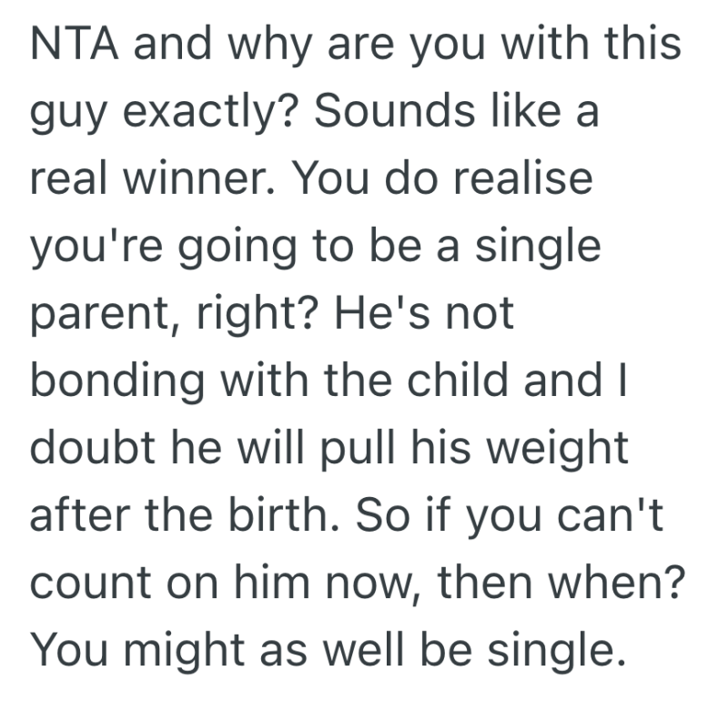This screenshot has width=728, height=701.
Task: Place cursor on the word "might"
Action: click(x=180, y=650)
